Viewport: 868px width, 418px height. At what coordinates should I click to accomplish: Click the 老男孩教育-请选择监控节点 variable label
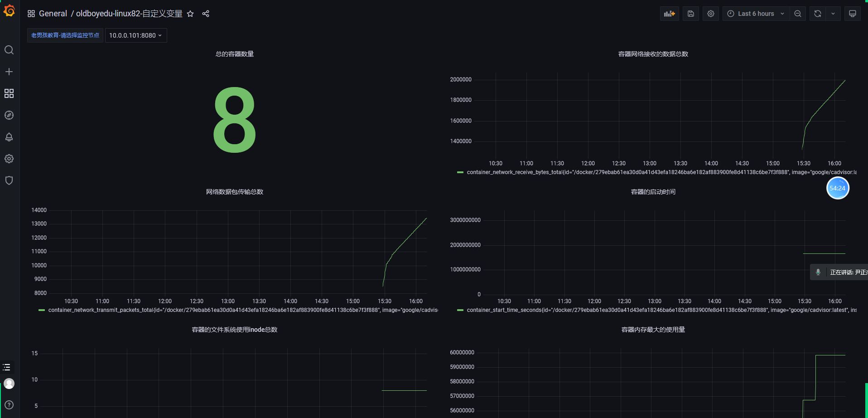pos(65,35)
